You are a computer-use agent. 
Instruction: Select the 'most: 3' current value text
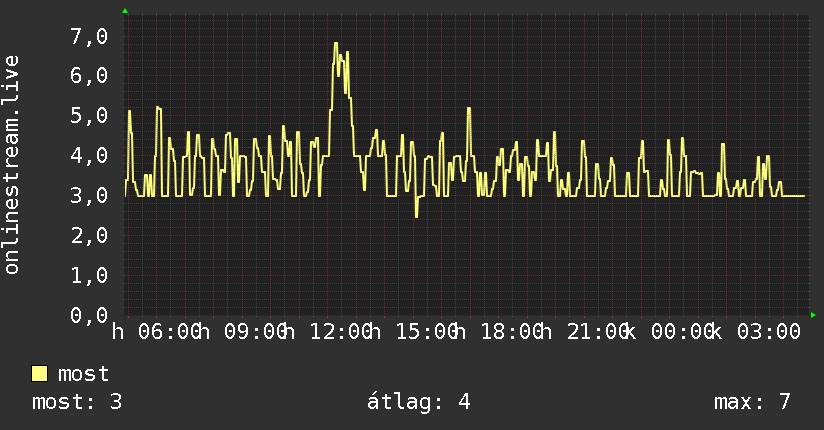(x=77, y=402)
